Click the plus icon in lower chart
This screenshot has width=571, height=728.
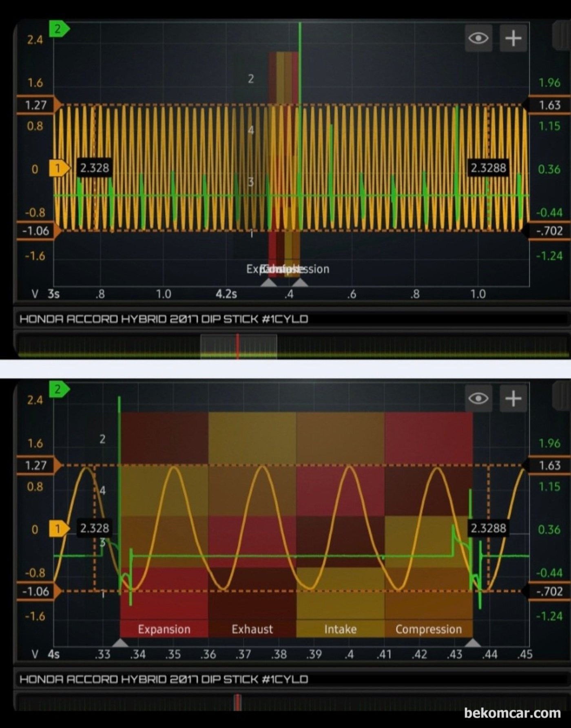click(513, 398)
